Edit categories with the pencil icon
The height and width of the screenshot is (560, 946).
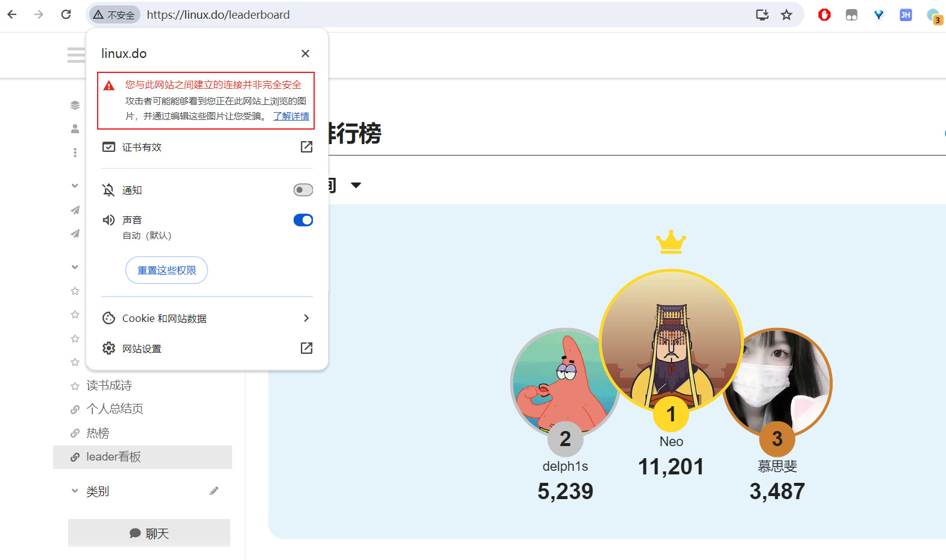tap(214, 491)
